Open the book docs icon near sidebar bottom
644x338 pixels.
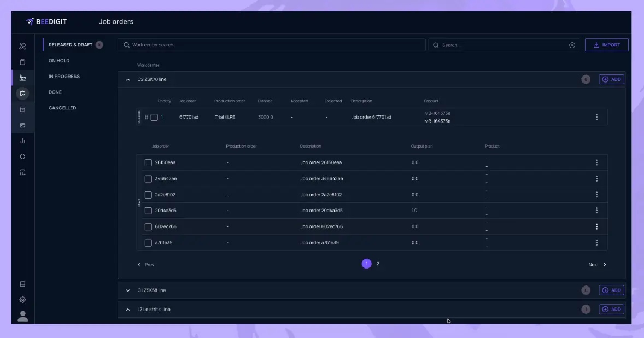[x=22, y=284]
